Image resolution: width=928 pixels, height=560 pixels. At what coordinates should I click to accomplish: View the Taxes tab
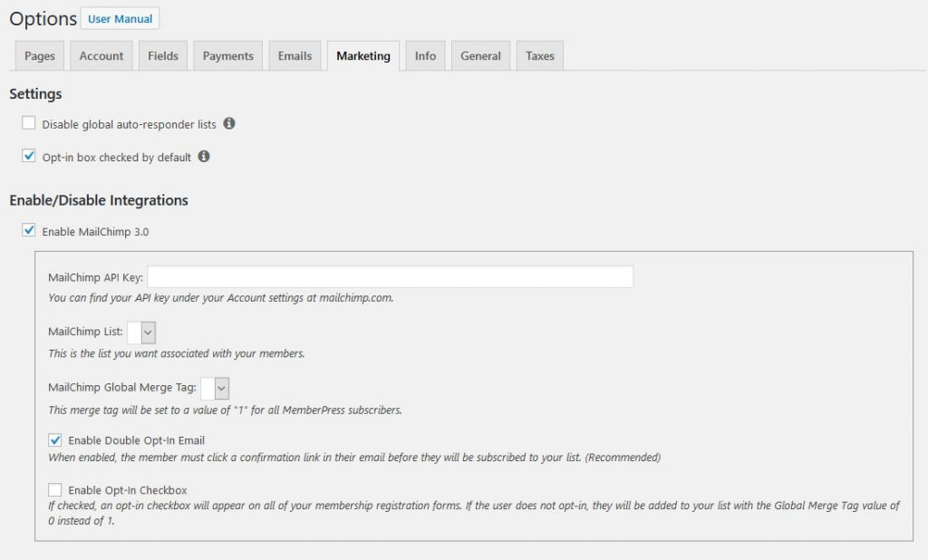click(540, 56)
